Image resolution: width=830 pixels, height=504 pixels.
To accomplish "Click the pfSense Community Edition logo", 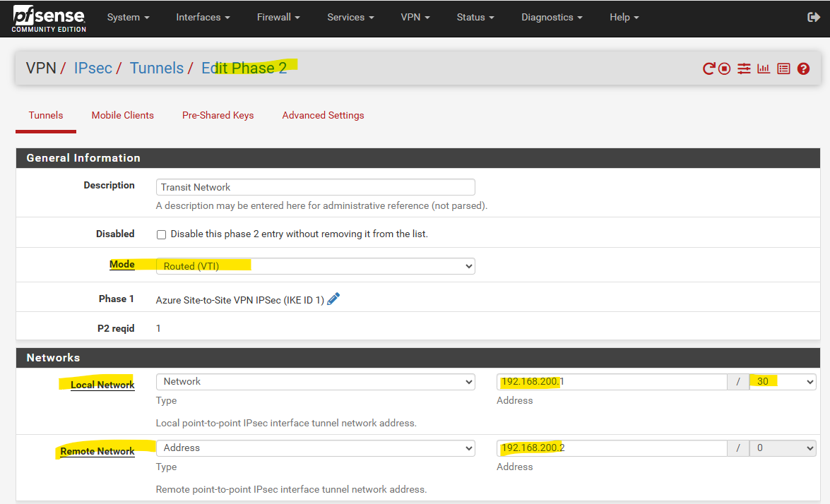I will tap(49, 18).
